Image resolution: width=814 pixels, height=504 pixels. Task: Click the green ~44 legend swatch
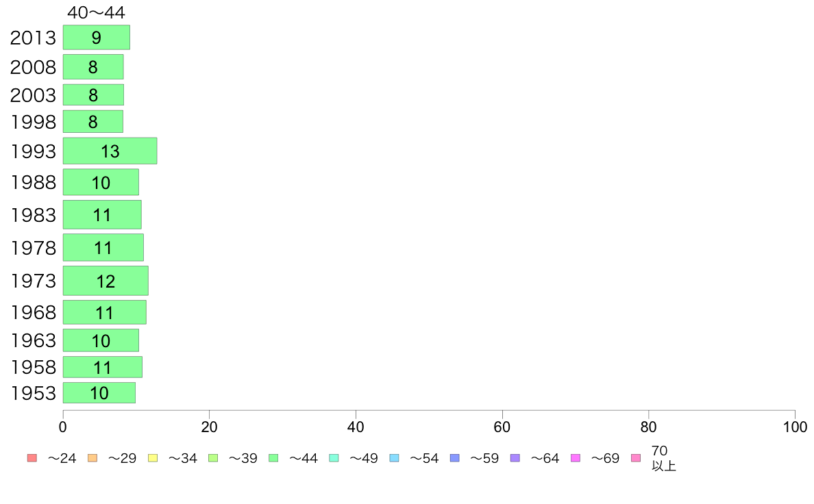[273, 458]
